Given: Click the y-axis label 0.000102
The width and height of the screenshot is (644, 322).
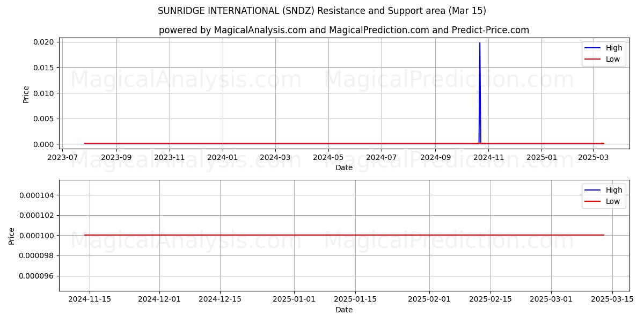Looking at the screenshot, I should click(x=37, y=215).
